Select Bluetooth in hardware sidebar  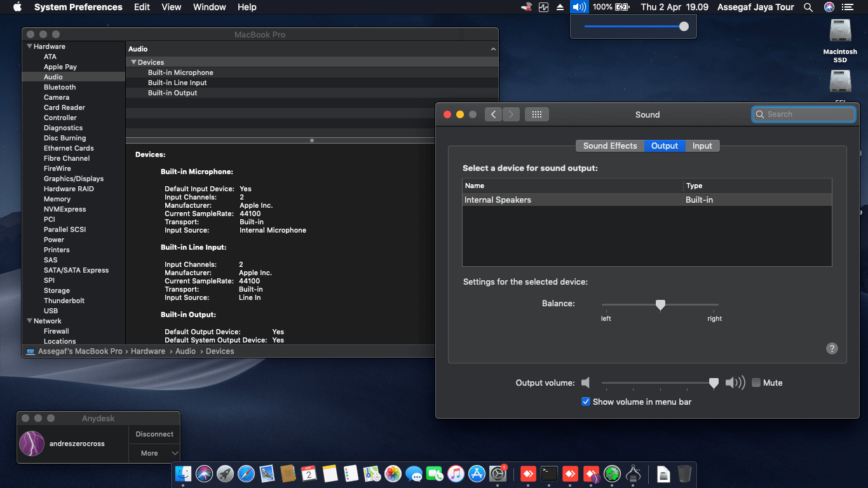pos(60,87)
